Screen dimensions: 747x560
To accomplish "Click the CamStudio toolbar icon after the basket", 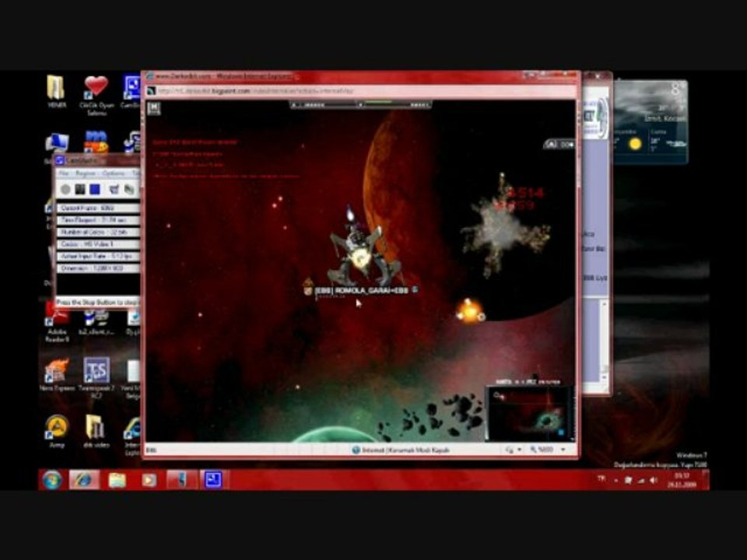I will (x=129, y=190).
